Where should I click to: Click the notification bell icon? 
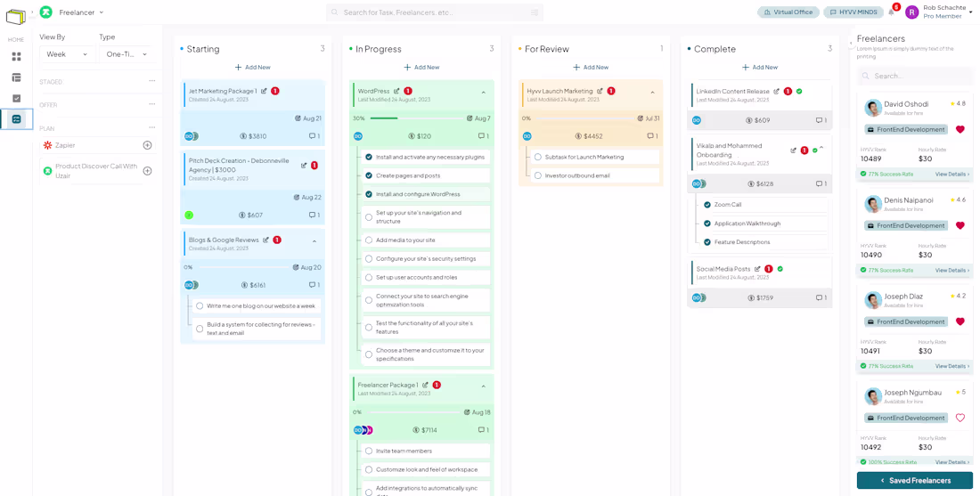(x=891, y=12)
